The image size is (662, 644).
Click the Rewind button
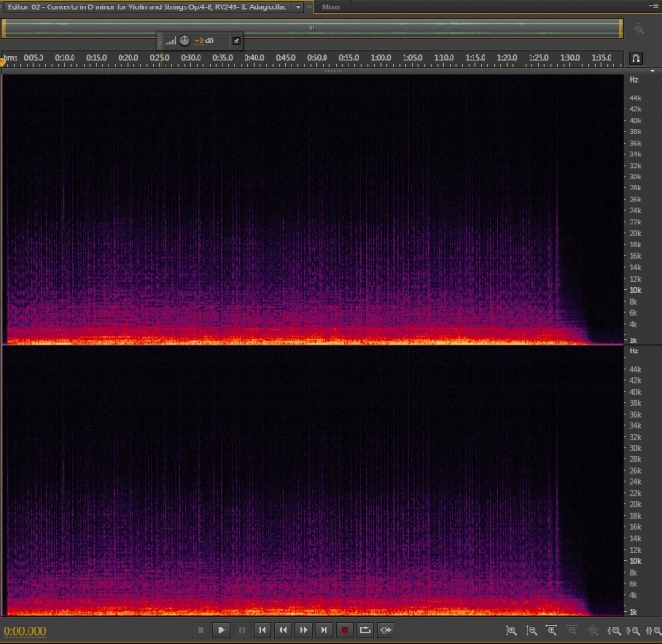coord(283,630)
